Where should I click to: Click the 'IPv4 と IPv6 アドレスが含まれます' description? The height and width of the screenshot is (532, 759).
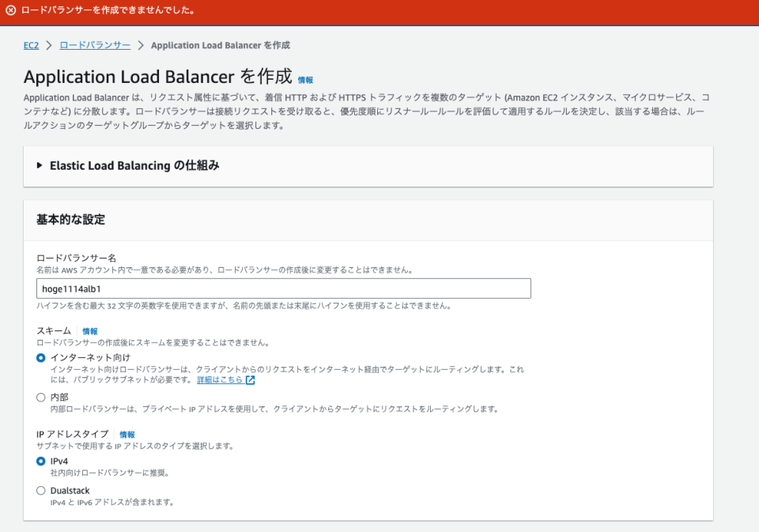pos(112,503)
